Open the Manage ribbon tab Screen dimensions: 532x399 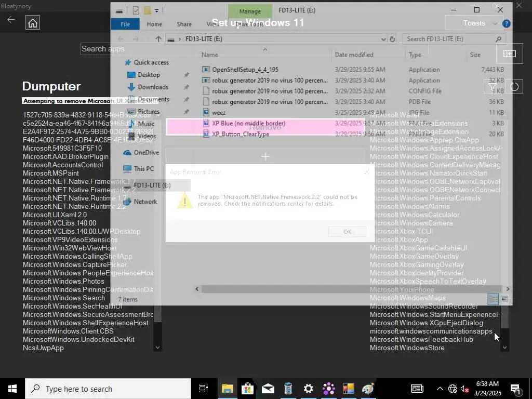pyautogui.click(x=250, y=11)
